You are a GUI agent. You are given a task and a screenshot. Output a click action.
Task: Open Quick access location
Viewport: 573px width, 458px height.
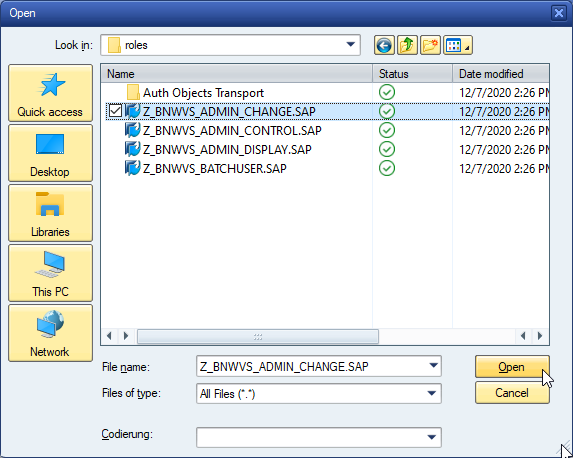(x=50, y=93)
